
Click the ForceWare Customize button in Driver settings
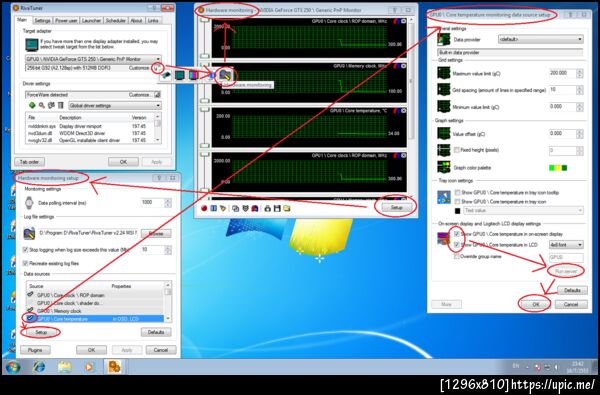pyautogui.click(x=157, y=95)
